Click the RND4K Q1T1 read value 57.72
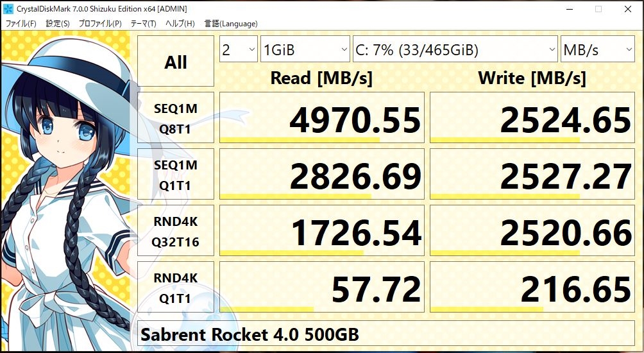 pyautogui.click(x=322, y=288)
